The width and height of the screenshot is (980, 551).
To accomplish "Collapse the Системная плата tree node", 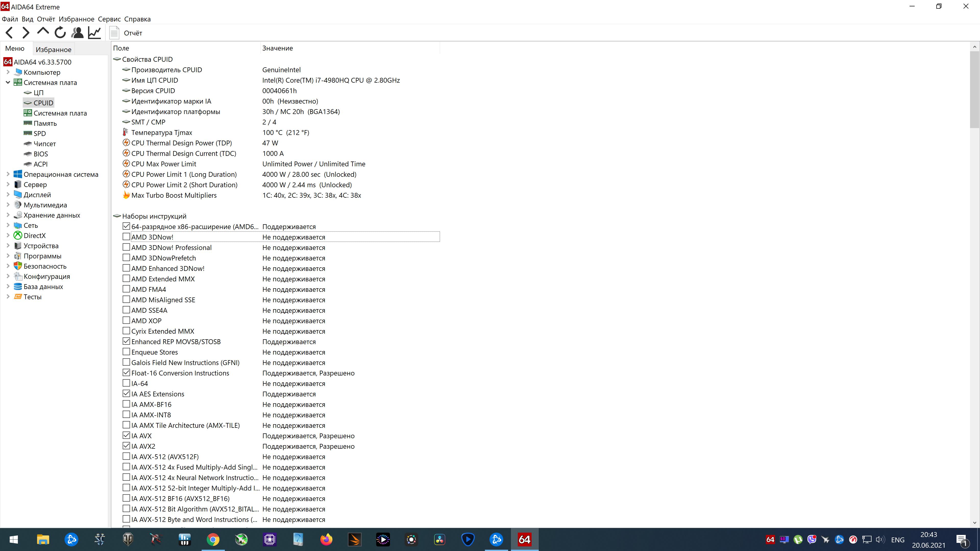I will (8, 82).
